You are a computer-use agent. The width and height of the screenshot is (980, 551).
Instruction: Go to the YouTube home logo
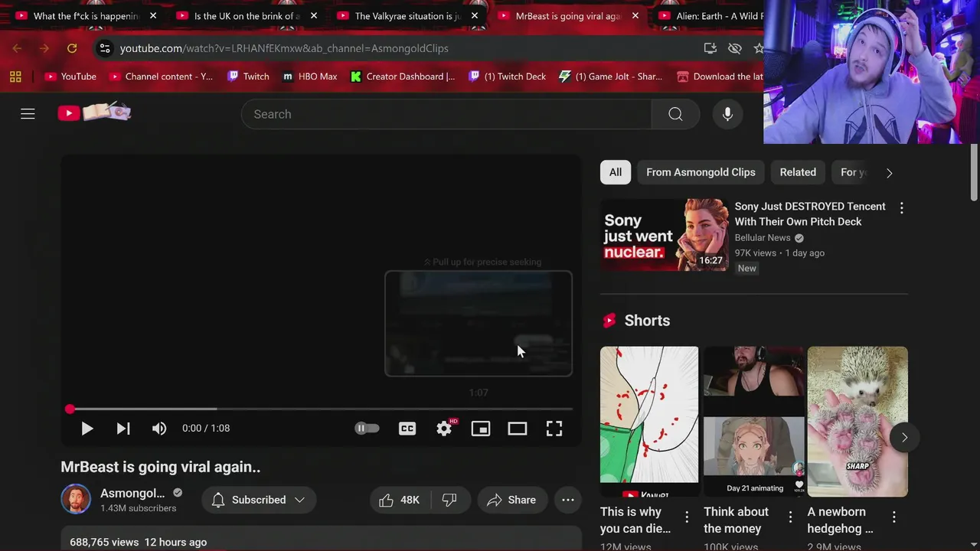tap(94, 113)
